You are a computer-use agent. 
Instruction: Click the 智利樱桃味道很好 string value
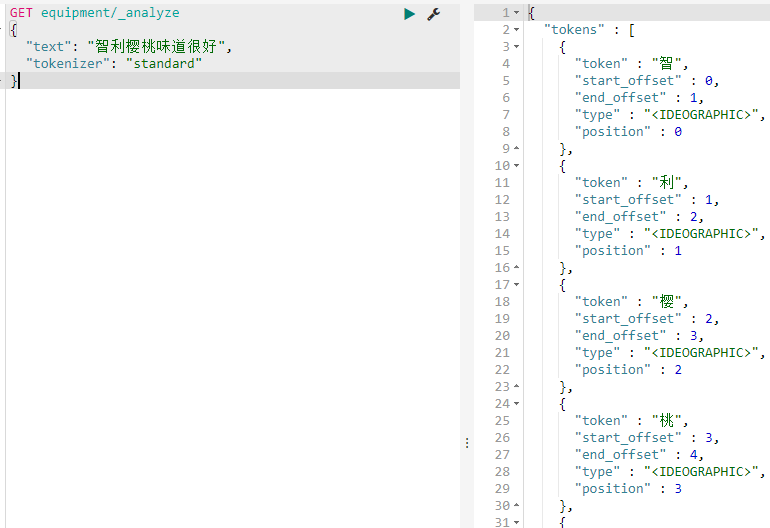pos(156,47)
